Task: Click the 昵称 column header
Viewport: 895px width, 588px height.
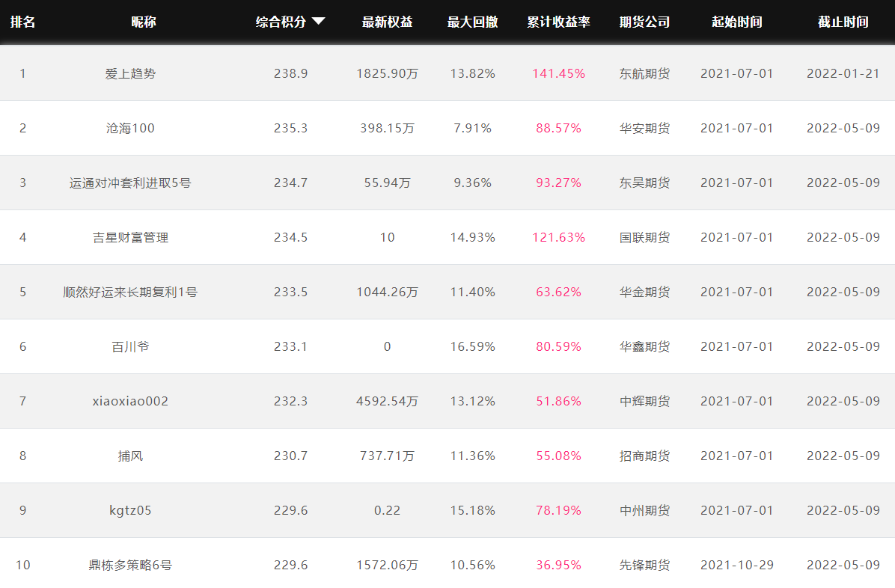Action: click(x=143, y=22)
